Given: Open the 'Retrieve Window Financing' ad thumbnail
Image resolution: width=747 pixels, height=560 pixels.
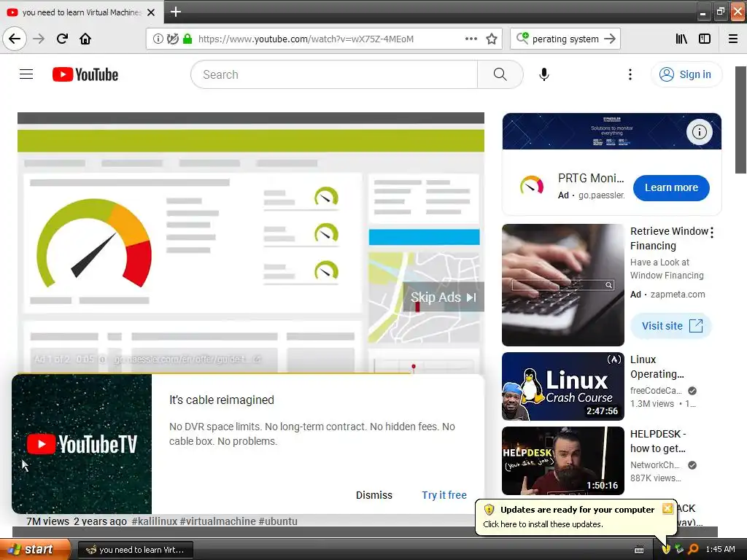Looking at the screenshot, I should point(563,285).
